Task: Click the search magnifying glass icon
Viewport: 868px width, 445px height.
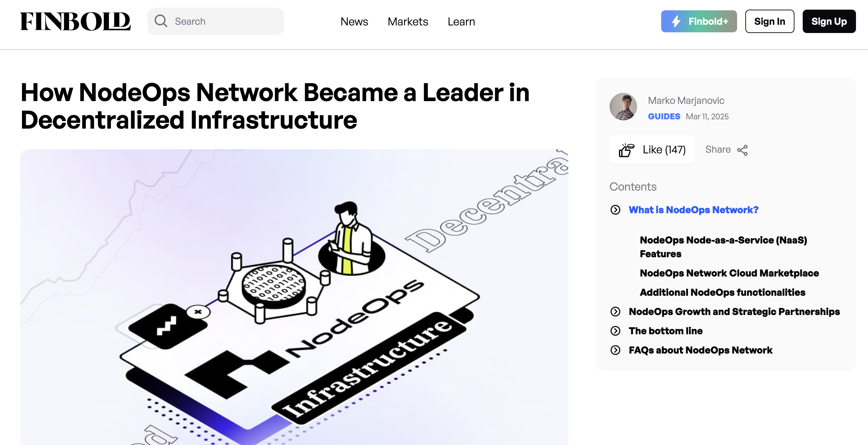Action: click(x=161, y=21)
